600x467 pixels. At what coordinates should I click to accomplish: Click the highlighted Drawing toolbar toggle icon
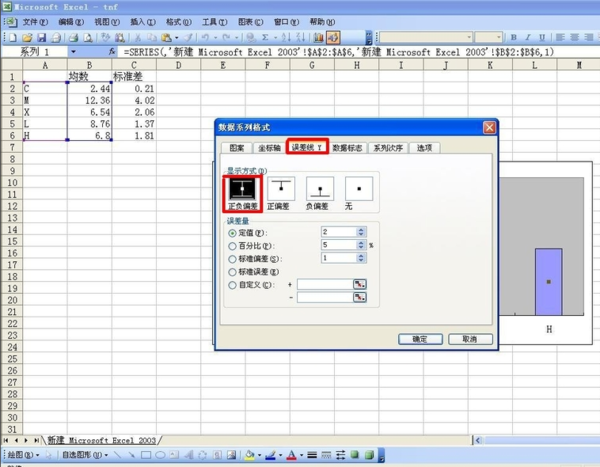(x=333, y=38)
